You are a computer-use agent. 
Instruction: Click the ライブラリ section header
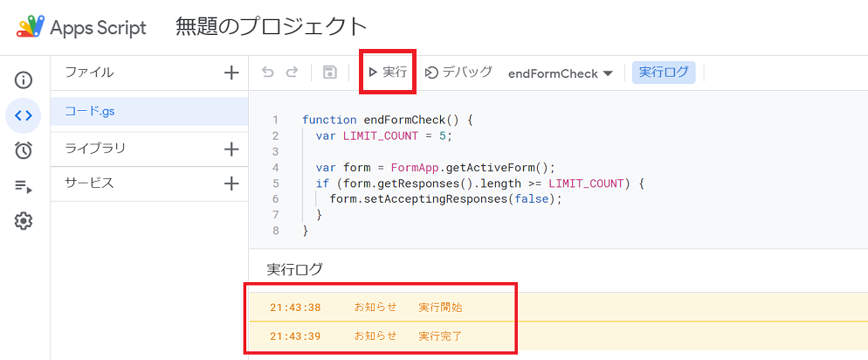pos(95,149)
